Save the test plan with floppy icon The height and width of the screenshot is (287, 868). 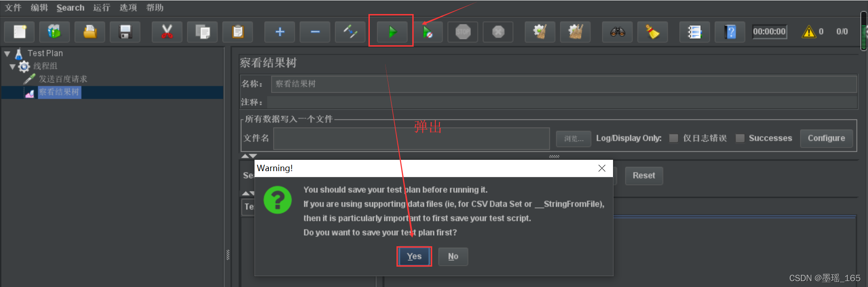(x=125, y=32)
